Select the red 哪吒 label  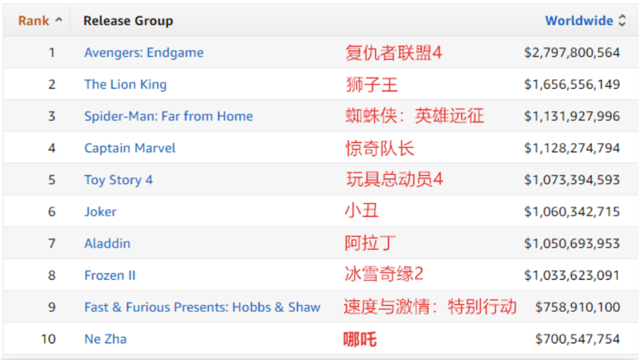(360, 340)
